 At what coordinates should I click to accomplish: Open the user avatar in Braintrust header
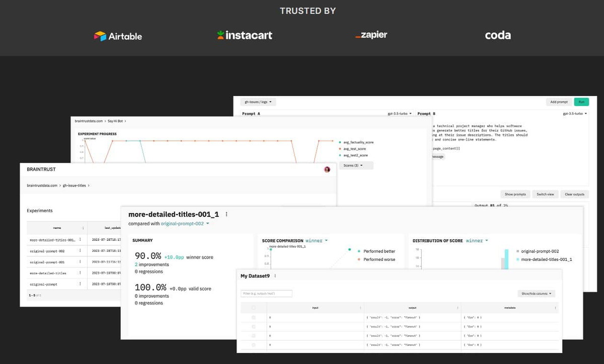coord(327,169)
